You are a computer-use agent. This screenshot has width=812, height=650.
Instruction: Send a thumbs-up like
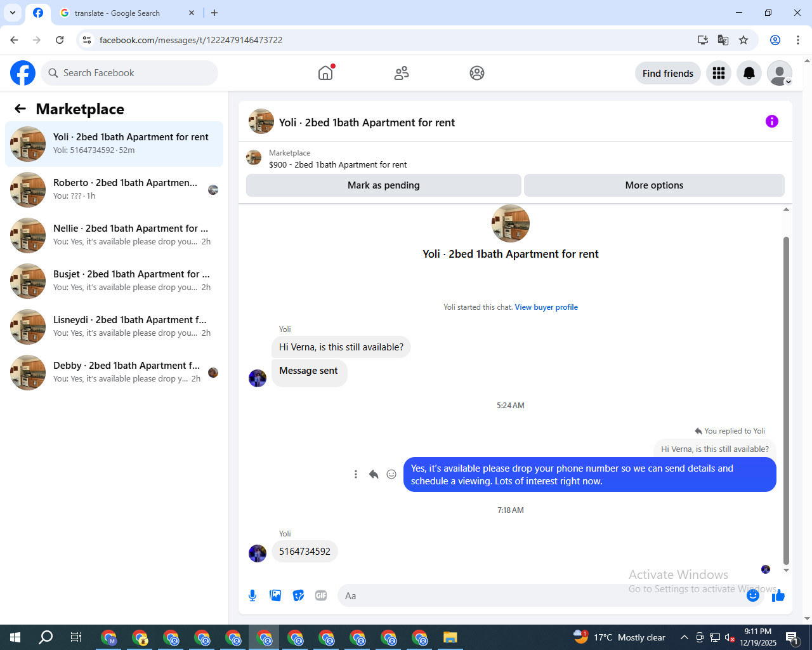coord(779,595)
